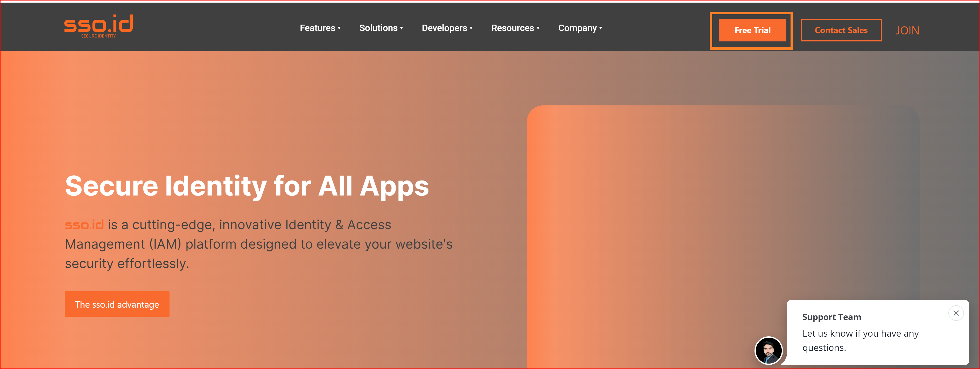Expand the Resources dropdown
The image size is (980, 369).
pos(516,28)
